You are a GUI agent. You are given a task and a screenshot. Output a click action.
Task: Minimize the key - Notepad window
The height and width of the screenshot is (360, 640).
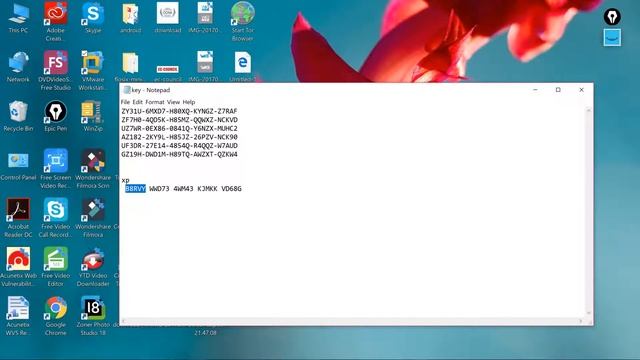[535, 90]
